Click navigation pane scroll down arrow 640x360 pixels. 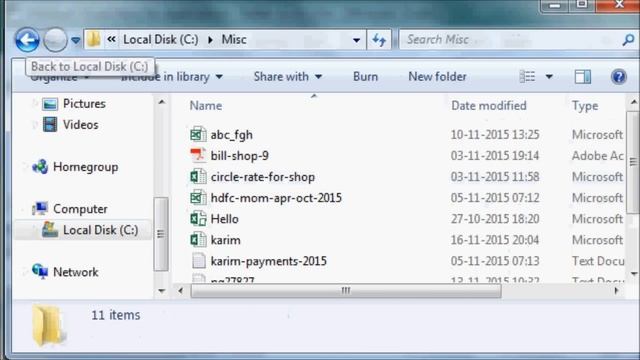pos(162,291)
